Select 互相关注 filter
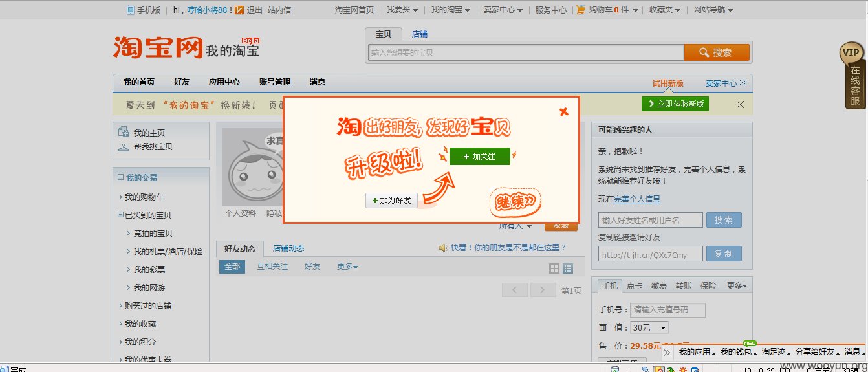This screenshot has width=868, height=372. pos(272,267)
